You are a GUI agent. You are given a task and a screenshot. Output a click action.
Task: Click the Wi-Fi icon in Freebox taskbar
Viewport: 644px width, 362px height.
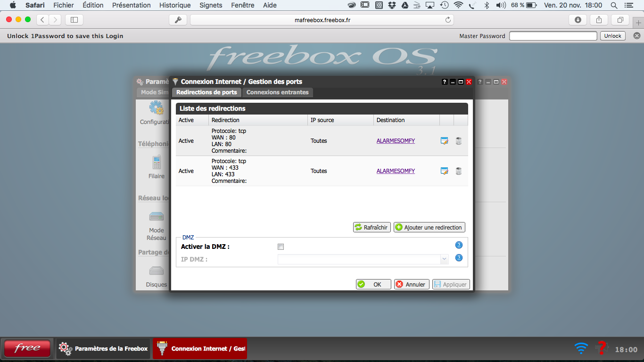click(x=581, y=349)
